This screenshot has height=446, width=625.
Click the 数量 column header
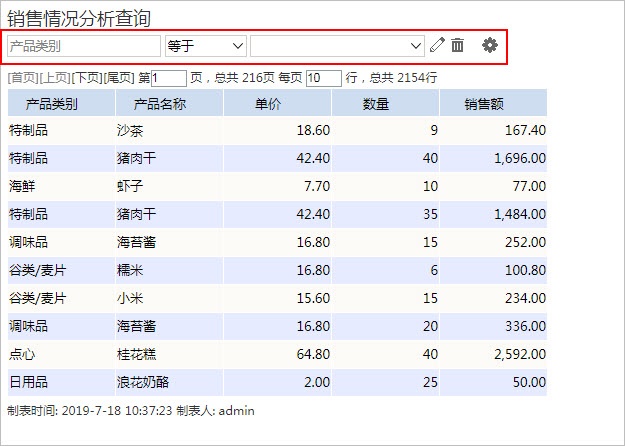385,103
